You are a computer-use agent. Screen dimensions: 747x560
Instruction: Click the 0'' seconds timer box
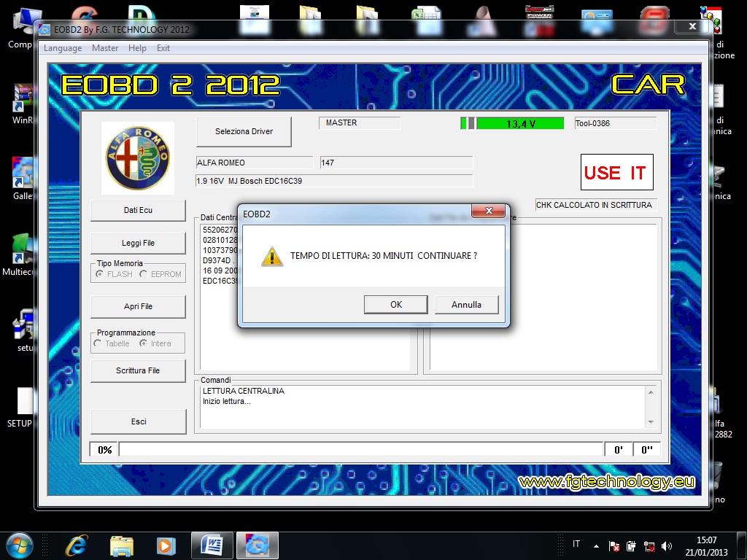(x=646, y=449)
